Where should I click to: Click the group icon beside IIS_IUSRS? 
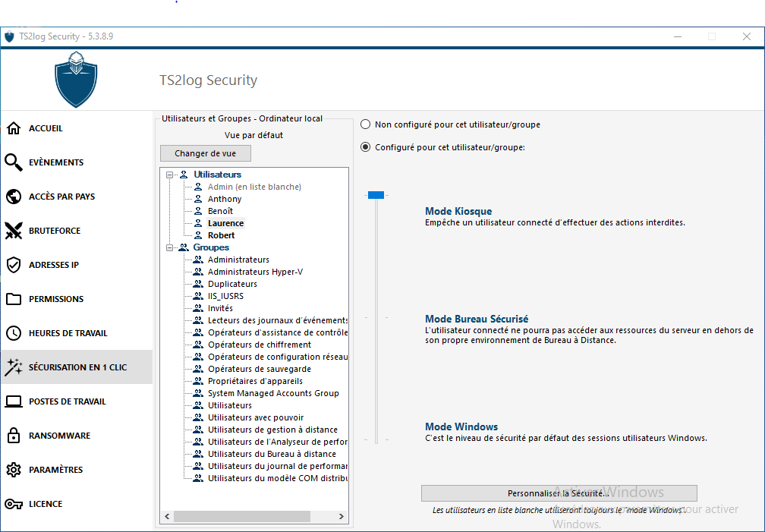click(198, 296)
